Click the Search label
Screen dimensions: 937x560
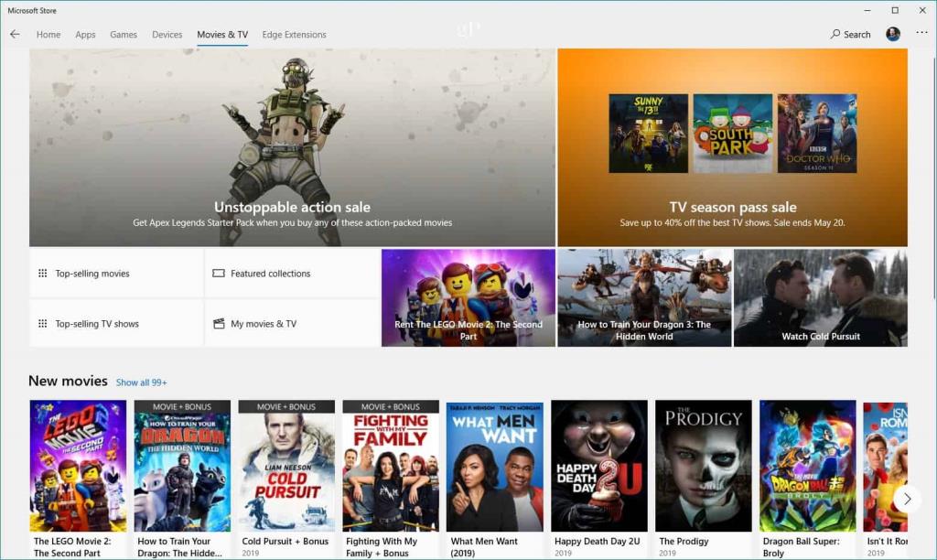click(x=856, y=35)
